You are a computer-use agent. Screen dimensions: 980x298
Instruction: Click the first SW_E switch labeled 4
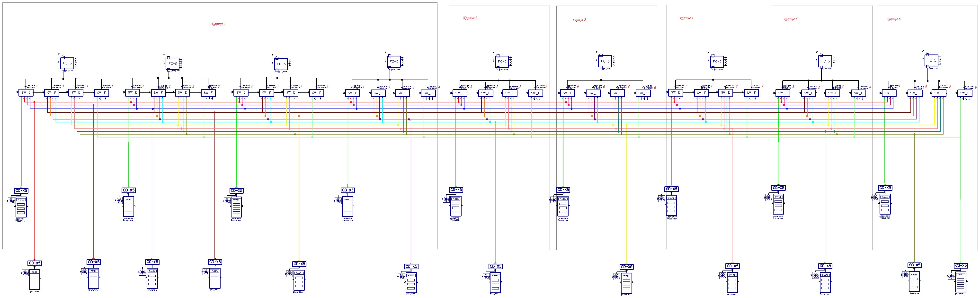(x=352, y=93)
